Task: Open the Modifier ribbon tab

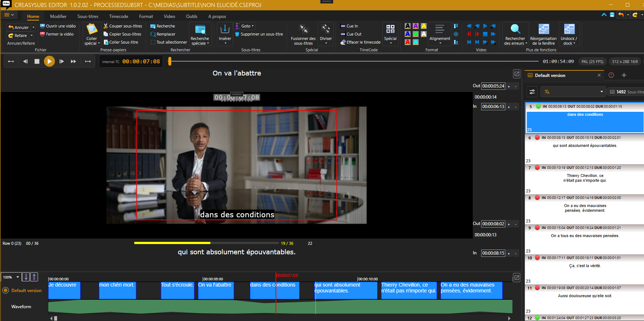Action: tap(58, 16)
